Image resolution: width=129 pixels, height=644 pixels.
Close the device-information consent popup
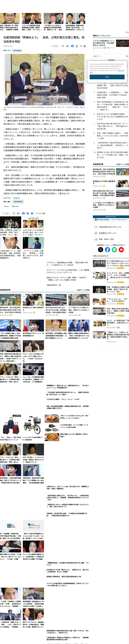(107, 77)
